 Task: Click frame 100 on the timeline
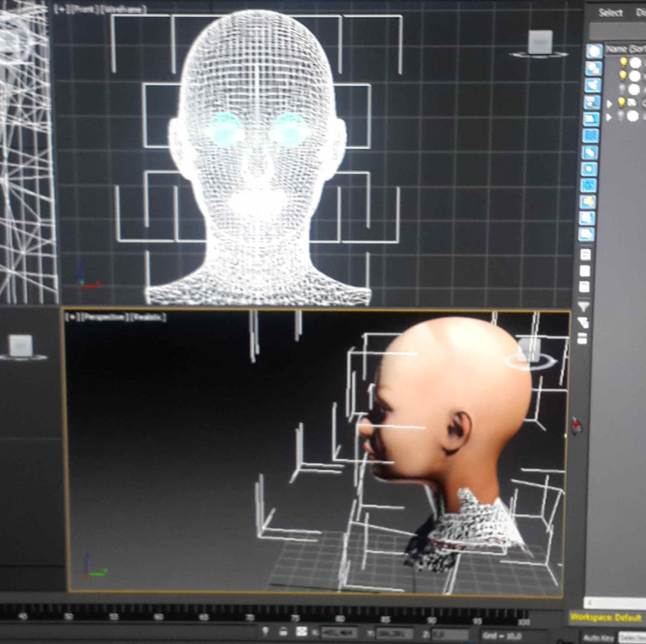click(x=523, y=622)
